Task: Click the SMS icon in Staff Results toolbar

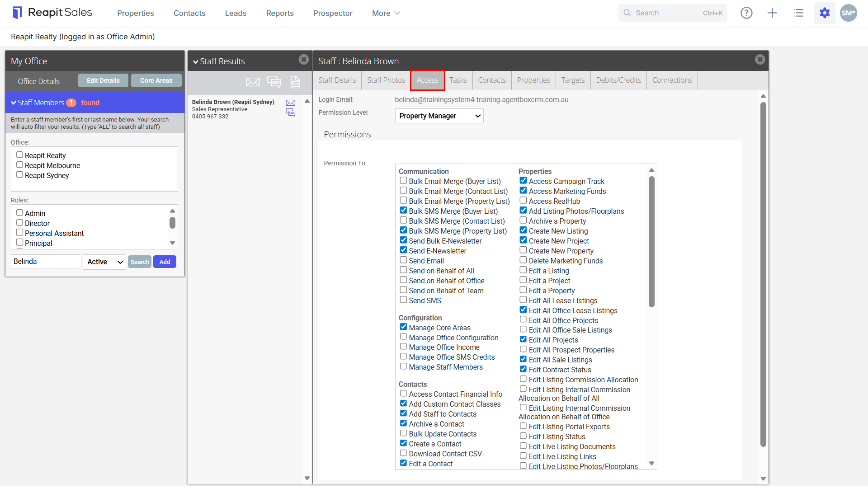Action: point(274,82)
